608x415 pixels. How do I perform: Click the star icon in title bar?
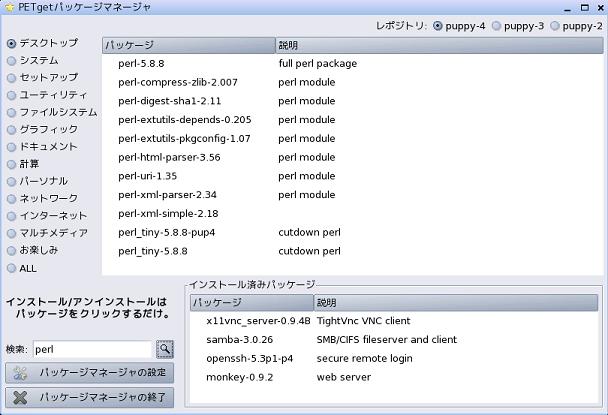click(x=9, y=7)
